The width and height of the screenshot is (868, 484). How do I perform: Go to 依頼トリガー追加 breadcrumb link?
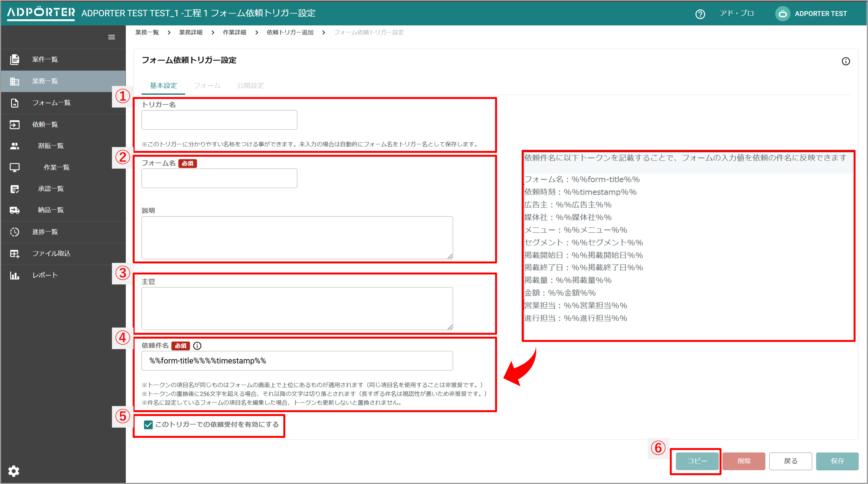point(290,32)
